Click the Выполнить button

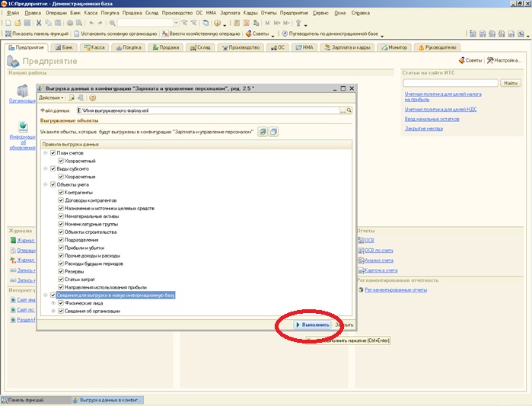(312, 324)
